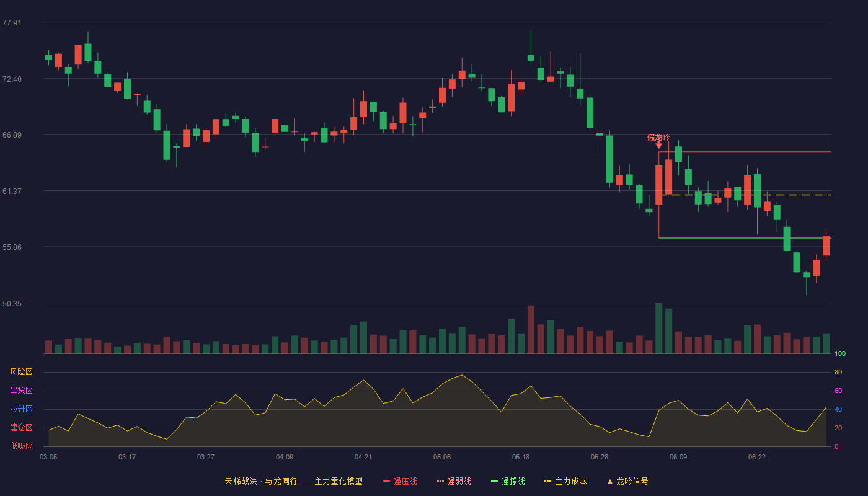Click the 05-18 date label
This screenshot has height=496, width=868.
[521, 457]
